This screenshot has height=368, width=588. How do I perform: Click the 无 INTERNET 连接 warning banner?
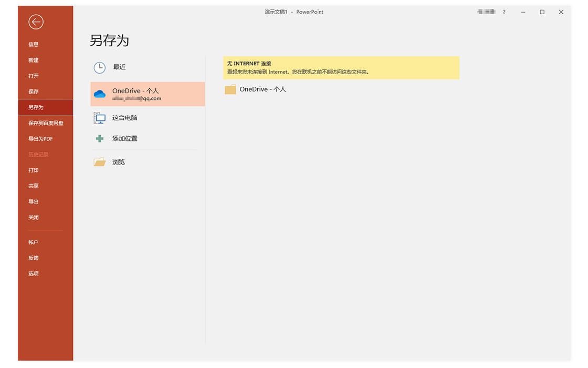341,68
